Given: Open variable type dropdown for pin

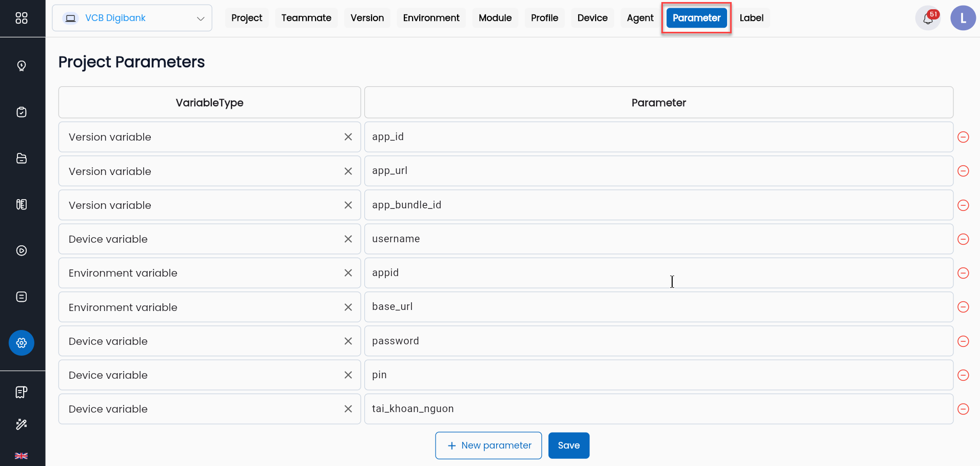Looking at the screenshot, I should [209, 375].
